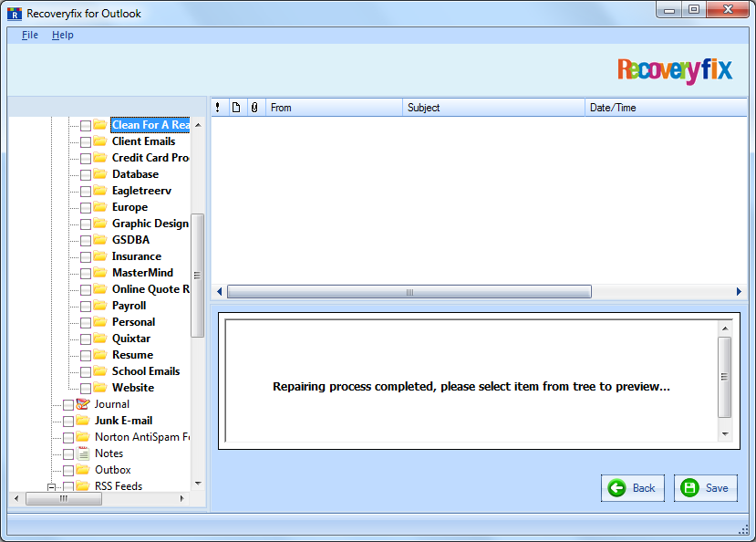
Task: Click the folder tree horizontal scroll right arrow
Action: click(x=181, y=498)
